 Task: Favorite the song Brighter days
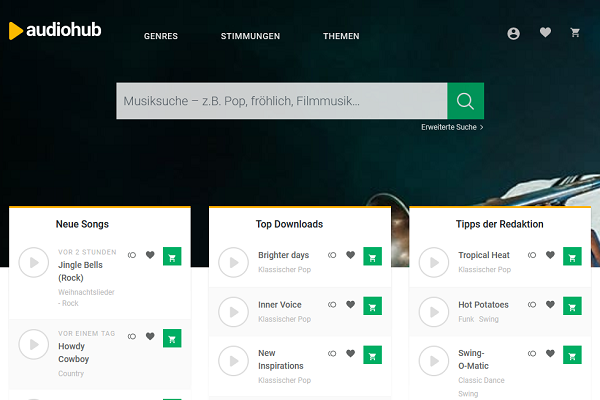[x=350, y=256]
